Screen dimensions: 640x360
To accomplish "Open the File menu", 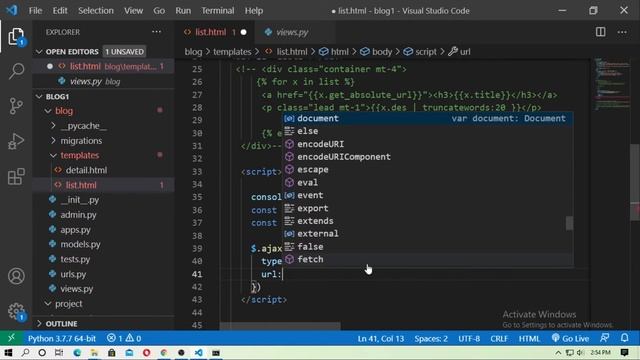I will point(35,11).
